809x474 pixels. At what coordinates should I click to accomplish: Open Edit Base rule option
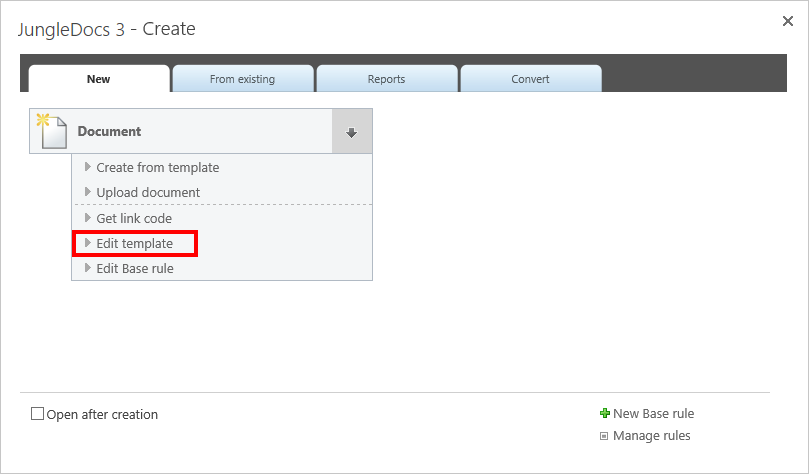[x=135, y=268]
